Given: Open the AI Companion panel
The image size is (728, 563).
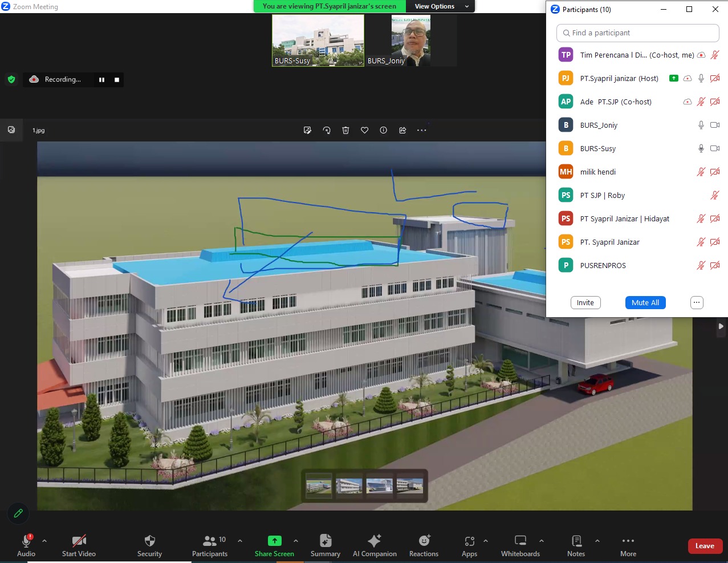Looking at the screenshot, I should pos(375,545).
